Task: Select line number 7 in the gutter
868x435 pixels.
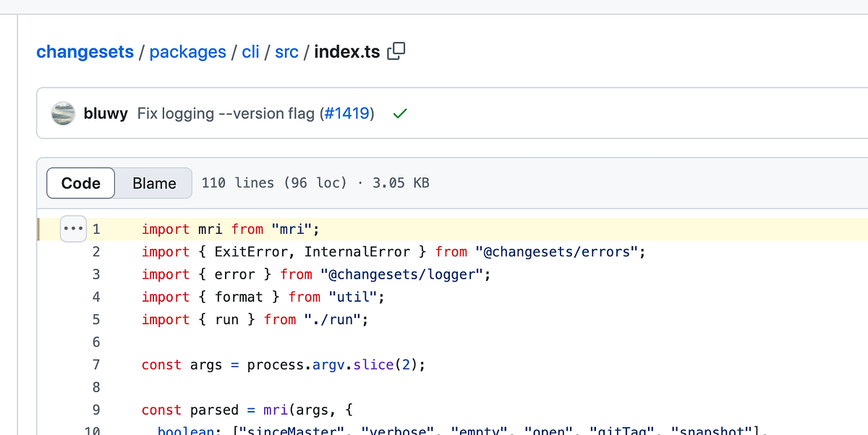Action: [x=97, y=364]
